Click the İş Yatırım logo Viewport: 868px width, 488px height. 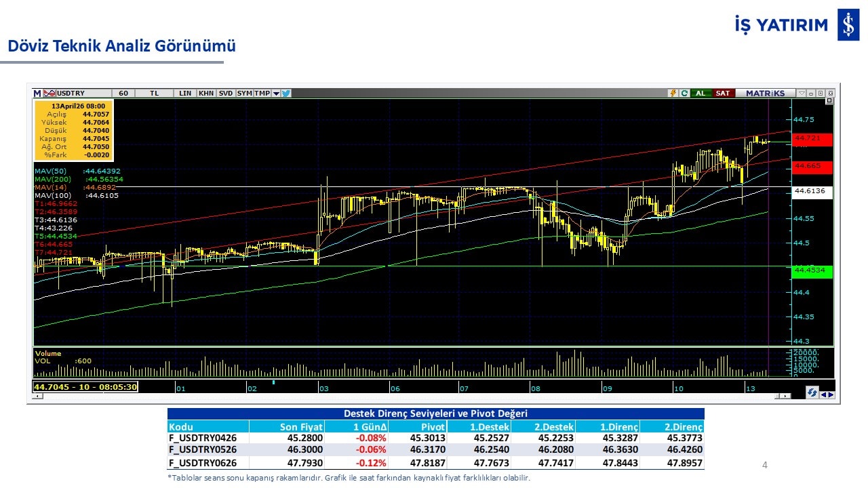point(796,25)
